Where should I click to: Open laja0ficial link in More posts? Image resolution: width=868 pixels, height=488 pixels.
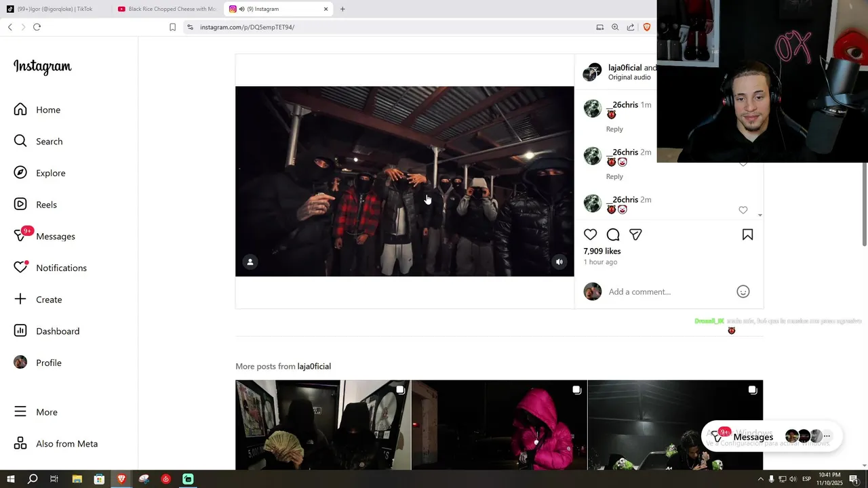pyautogui.click(x=314, y=366)
